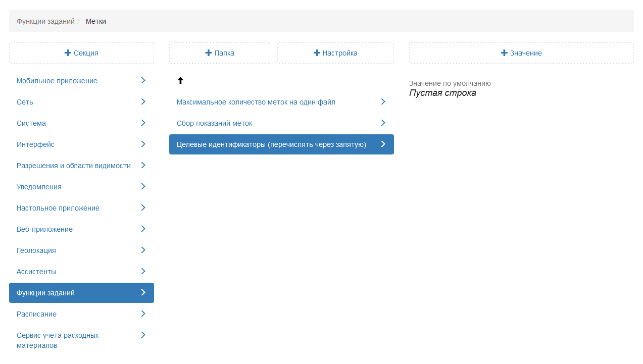Select Целевые идентификаторы setting
This screenshot has height=364, width=643.
[x=271, y=144]
